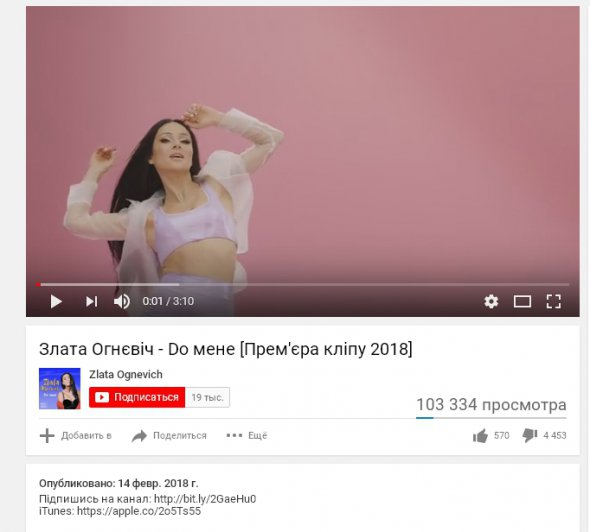Click the 19 тыс. subscriber count

[207, 397]
